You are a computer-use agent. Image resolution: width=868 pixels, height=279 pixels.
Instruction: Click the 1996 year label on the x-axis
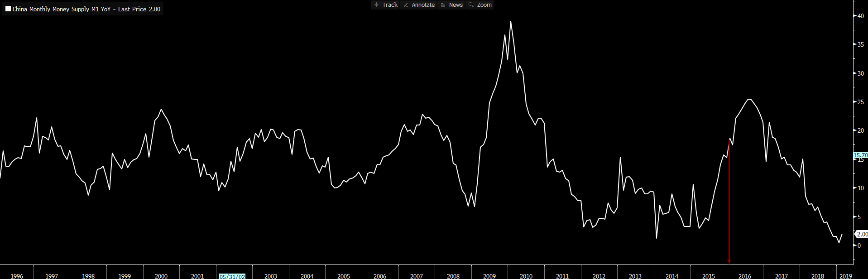[17, 276]
